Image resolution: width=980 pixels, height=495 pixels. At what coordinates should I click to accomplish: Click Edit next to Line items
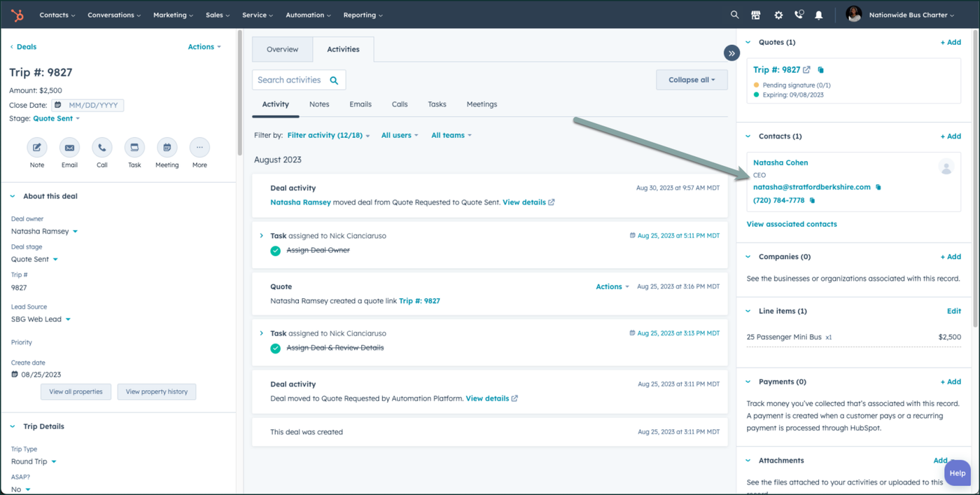point(953,312)
